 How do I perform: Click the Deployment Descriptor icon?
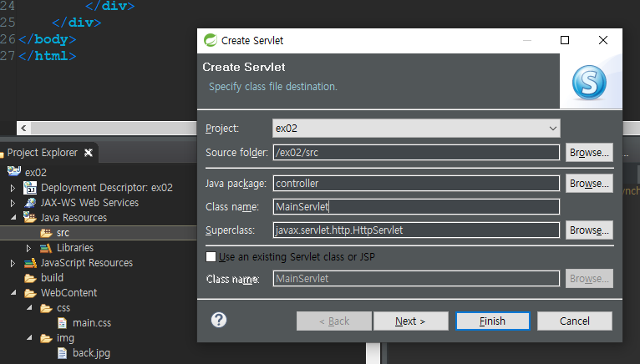[30, 188]
